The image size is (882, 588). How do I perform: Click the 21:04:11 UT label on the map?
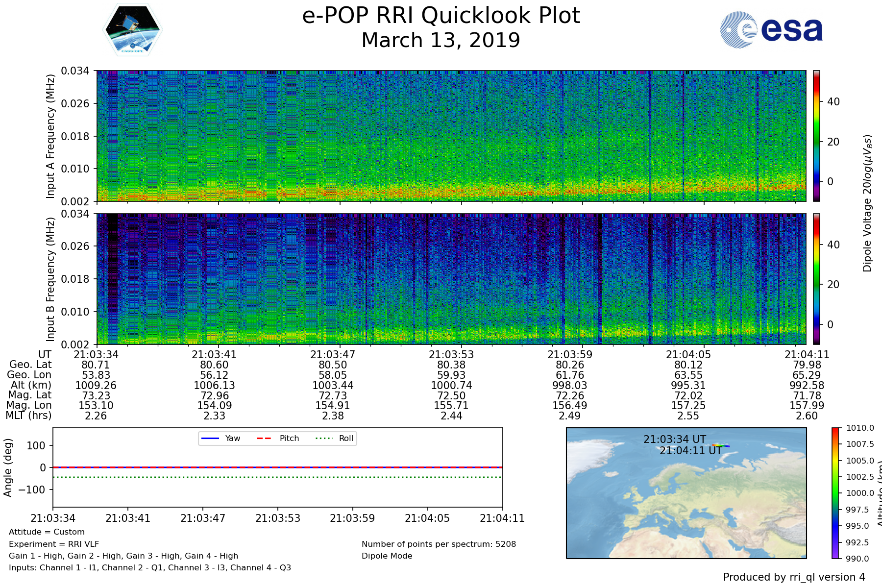pos(690,450)
